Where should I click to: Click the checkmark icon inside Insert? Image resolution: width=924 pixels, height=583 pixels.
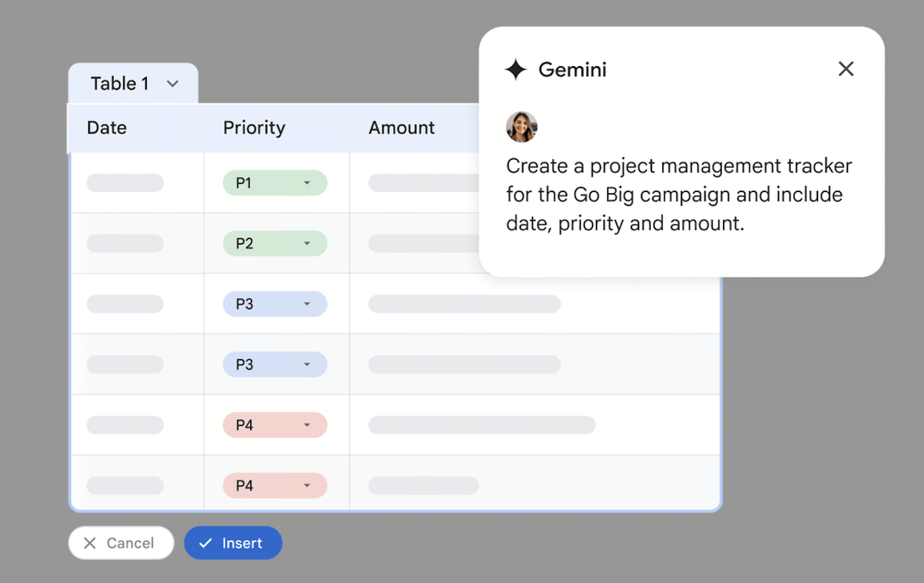[x=205, y=543]
